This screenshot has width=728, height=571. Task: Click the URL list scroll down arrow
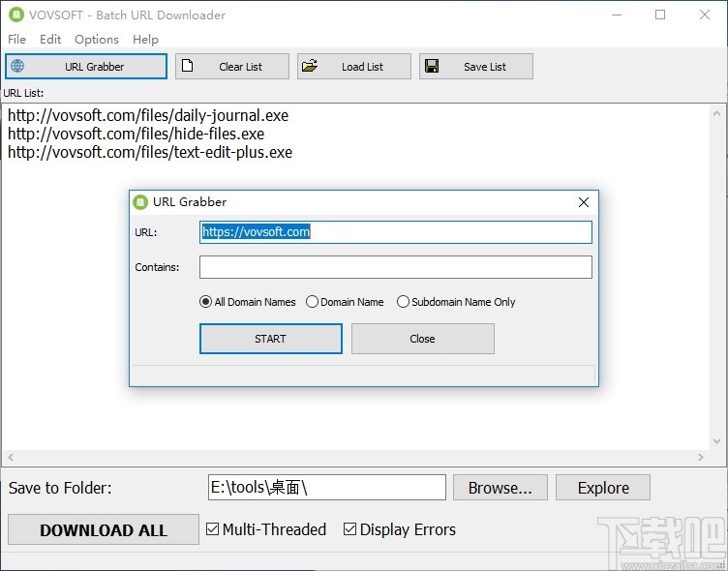[x=716, y=441]
